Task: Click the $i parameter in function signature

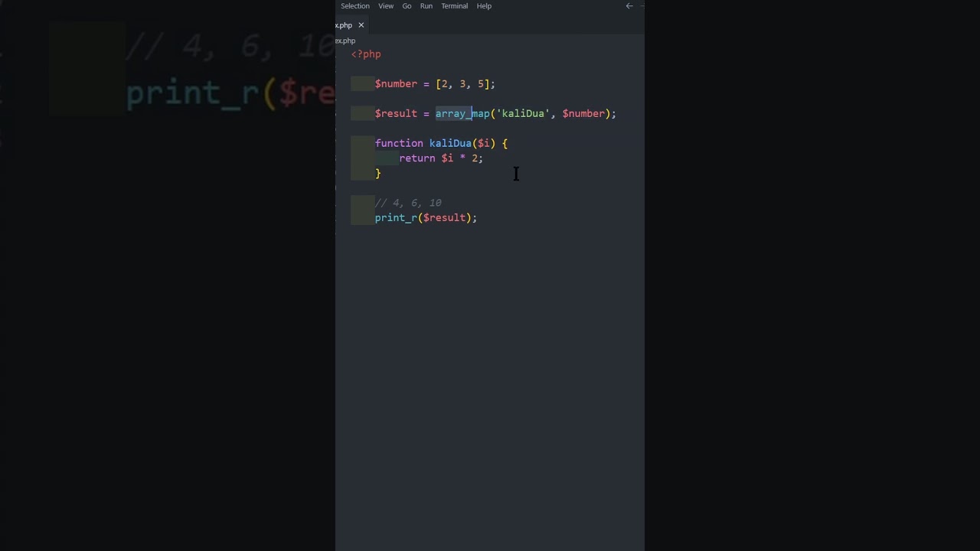Action: [484, 144]
